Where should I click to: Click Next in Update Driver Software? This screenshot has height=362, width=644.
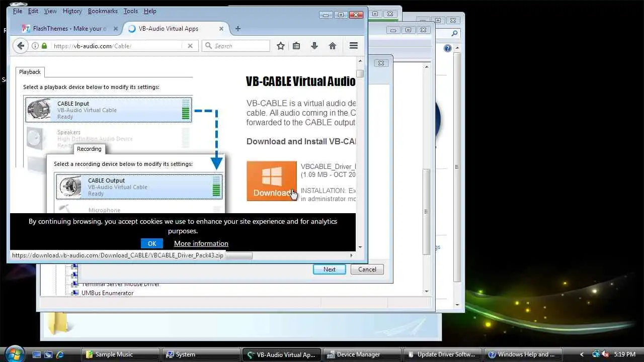point(330,269)
